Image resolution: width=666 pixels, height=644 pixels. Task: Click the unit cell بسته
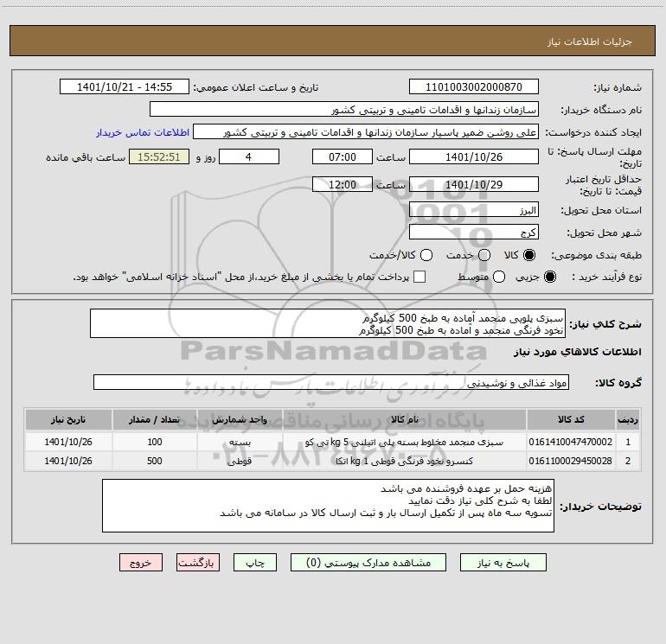pyautogui.click(x=240, y=442)
